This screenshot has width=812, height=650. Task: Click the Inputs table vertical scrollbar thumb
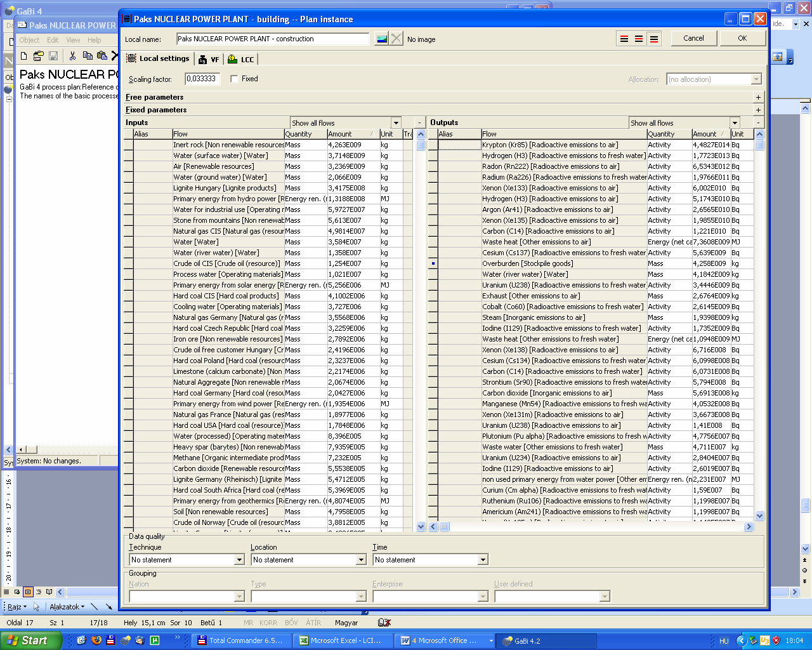421,145
